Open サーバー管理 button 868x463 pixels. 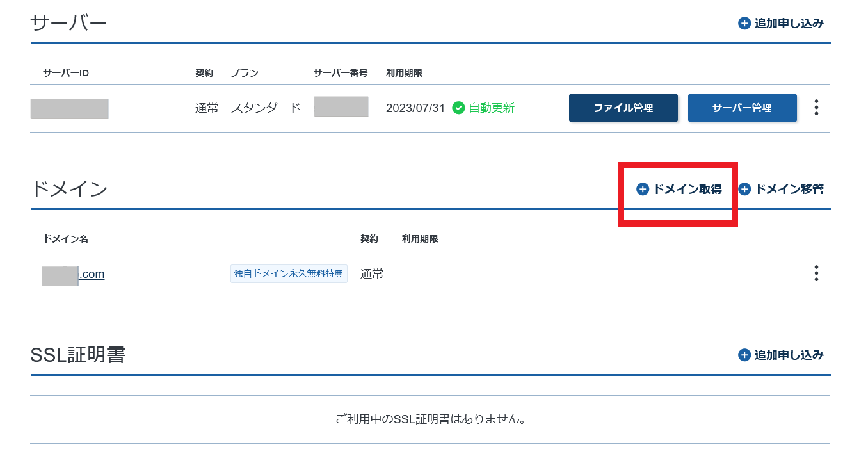click(x=742, y=108)
